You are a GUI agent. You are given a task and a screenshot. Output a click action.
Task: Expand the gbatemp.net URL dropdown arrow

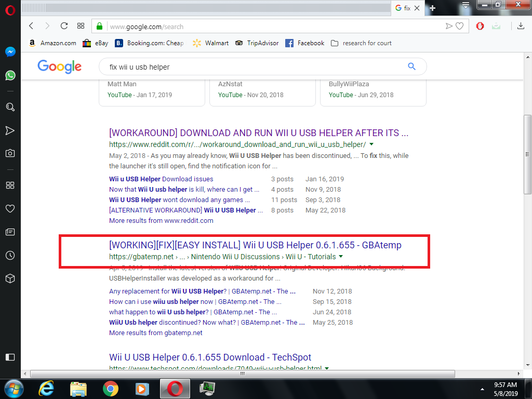click(341, 257)
